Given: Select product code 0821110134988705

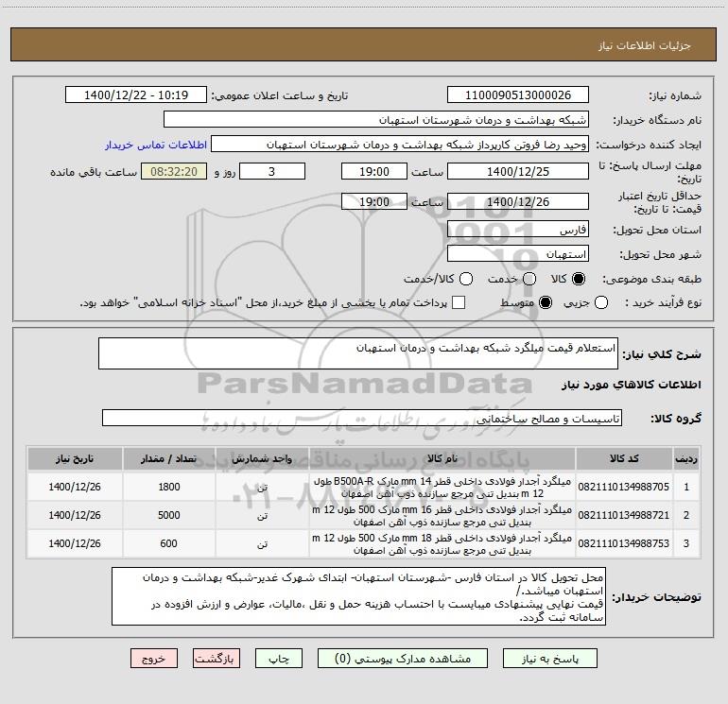Looking at the screenshot, I should click(624, 487).
